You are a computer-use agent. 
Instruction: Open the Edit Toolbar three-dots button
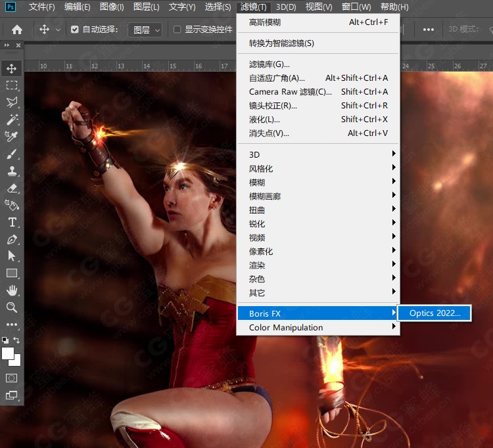click(12, 325)
